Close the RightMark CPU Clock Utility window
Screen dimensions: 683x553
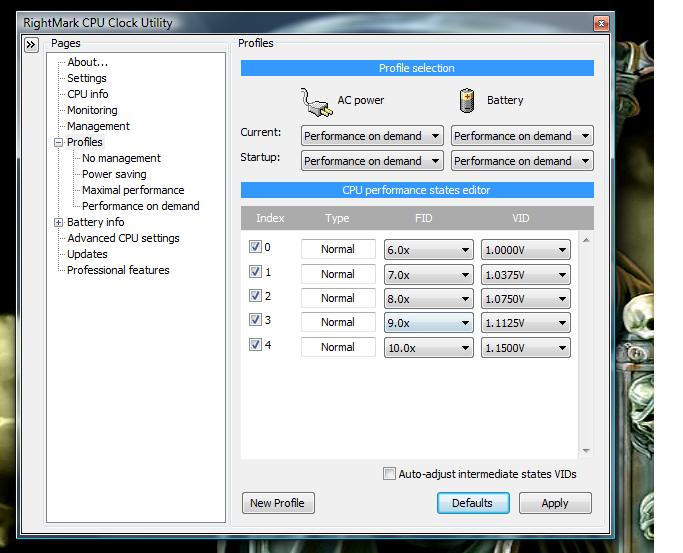[x=601, y=24]
